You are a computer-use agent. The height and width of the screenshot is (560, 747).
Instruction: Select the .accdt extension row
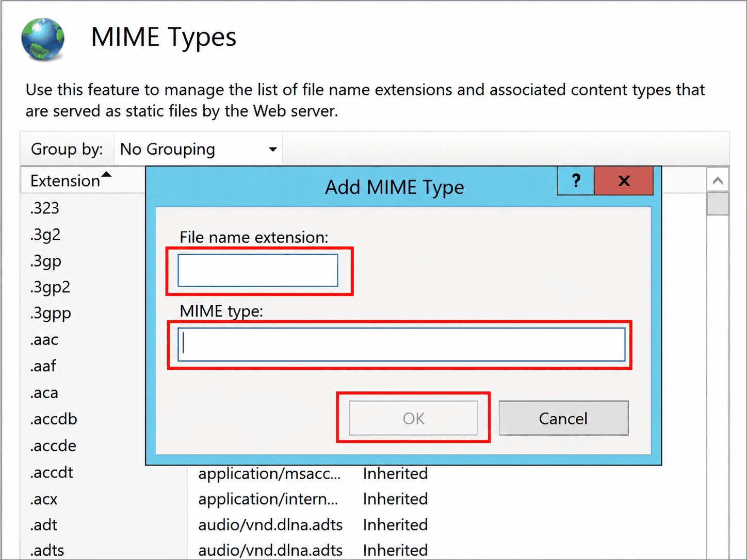click(52, 472)
